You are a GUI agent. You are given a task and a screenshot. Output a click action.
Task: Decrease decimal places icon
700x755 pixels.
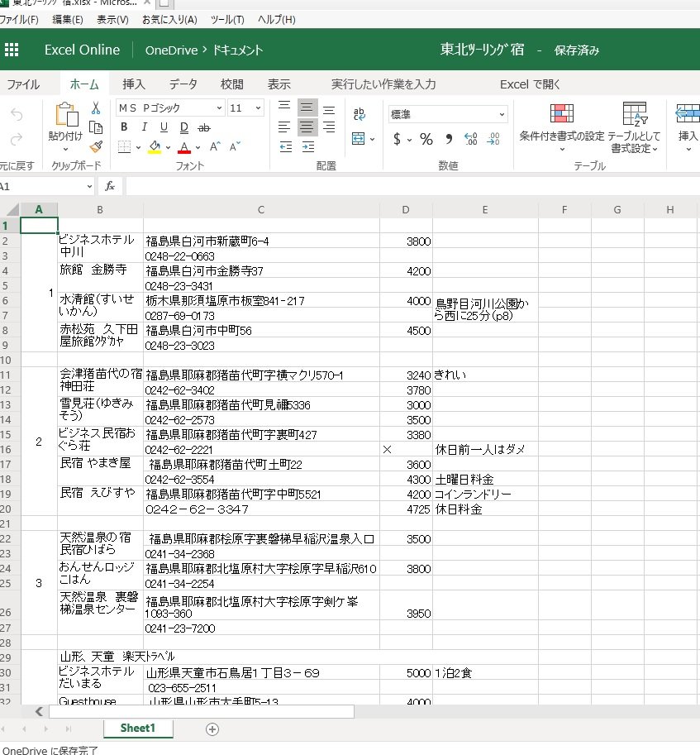[x=493, y=139]
